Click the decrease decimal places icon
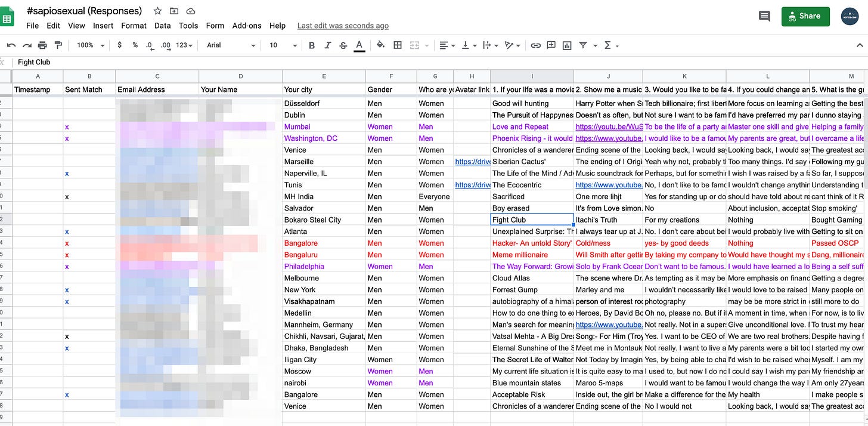Image resolution: width=868 pixels, height=426 pixels. pyautogui.click(x=150, y=45)
